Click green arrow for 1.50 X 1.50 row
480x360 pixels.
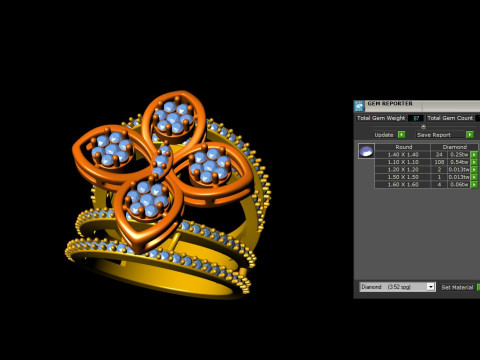(x=474, y=177)
